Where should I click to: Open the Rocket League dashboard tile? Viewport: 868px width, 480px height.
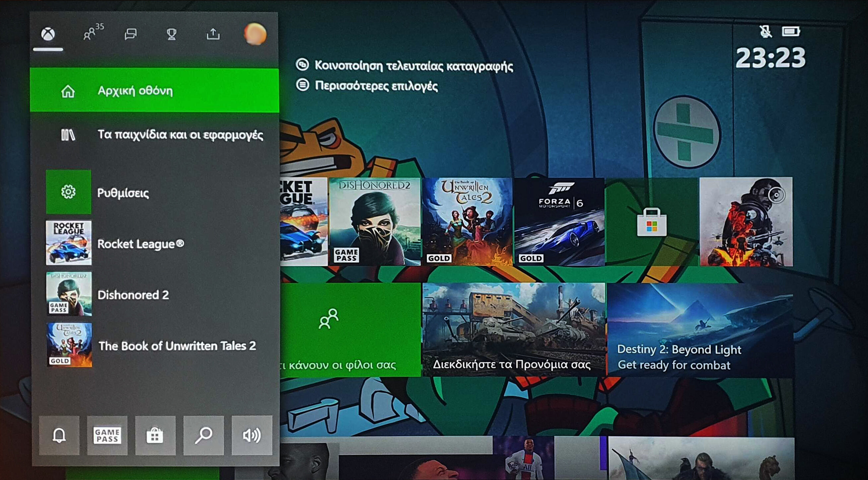304,221
